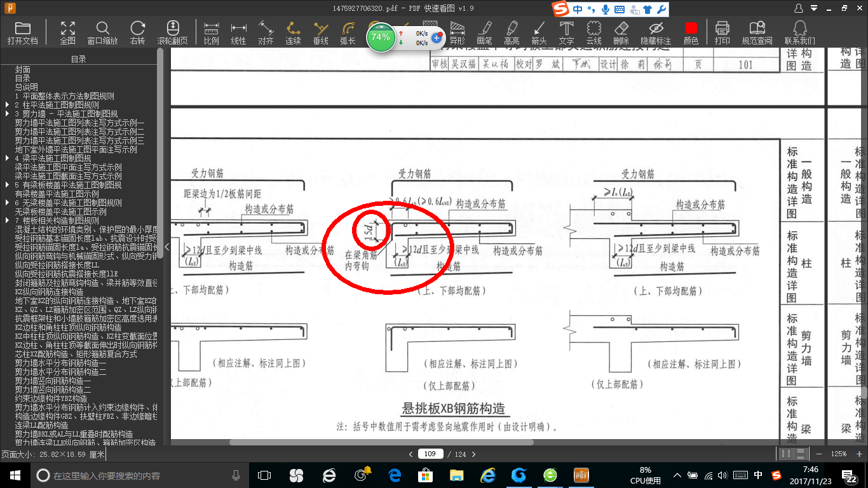Open the 比例 scale tool
868x488 pixels.
click(x=212, y=33)
